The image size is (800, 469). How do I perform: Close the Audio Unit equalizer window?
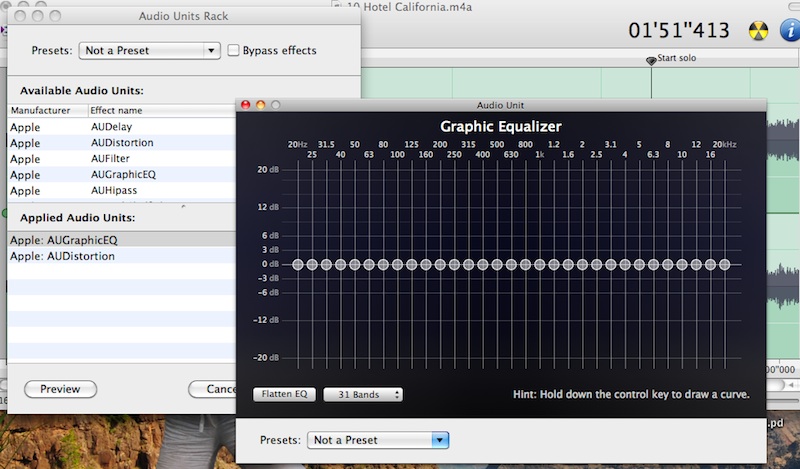point(246,105)
